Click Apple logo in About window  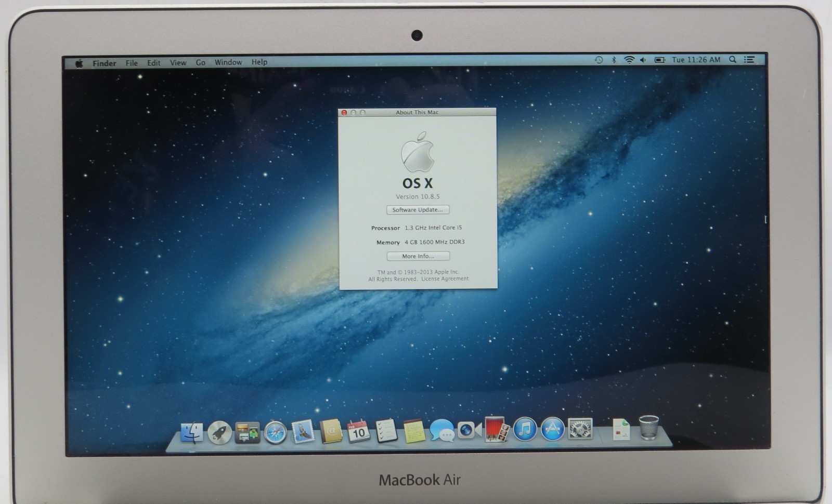[x=418, y=152]
